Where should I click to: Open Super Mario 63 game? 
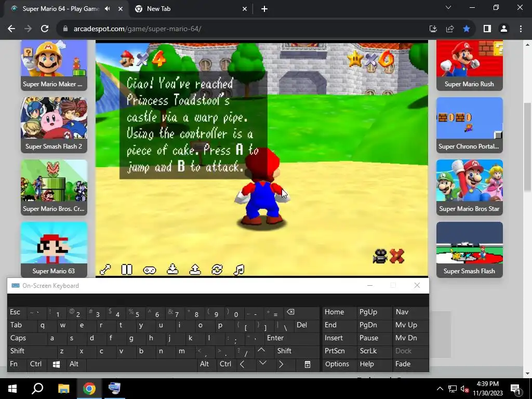(x=54, y=250)
